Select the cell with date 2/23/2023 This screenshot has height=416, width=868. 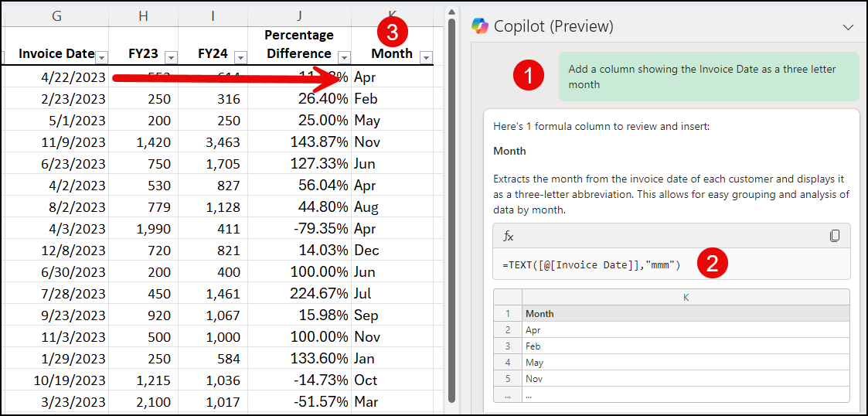point(56,99)
